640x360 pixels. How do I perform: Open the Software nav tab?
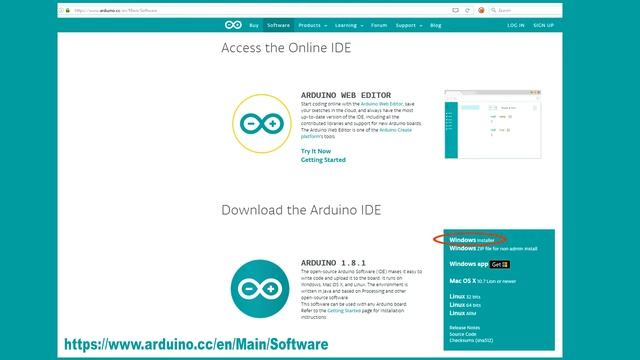click(278, 25)
